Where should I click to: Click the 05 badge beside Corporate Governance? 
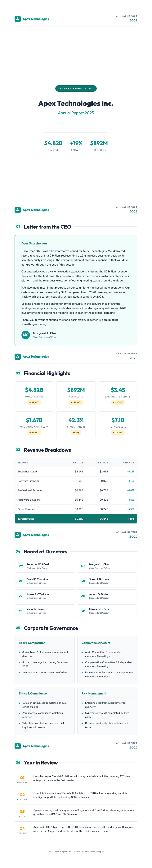18,628
